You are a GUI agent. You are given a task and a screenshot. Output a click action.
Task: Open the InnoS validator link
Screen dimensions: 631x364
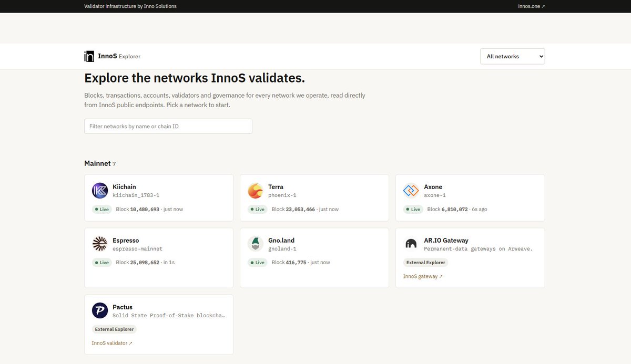coord(112,343)
